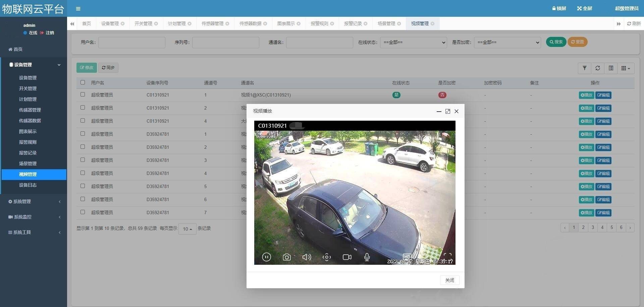The height and width of the screenshot is (307, 644).
Task: Tick the checkbox for first C01310921 row
Action: 83,95
